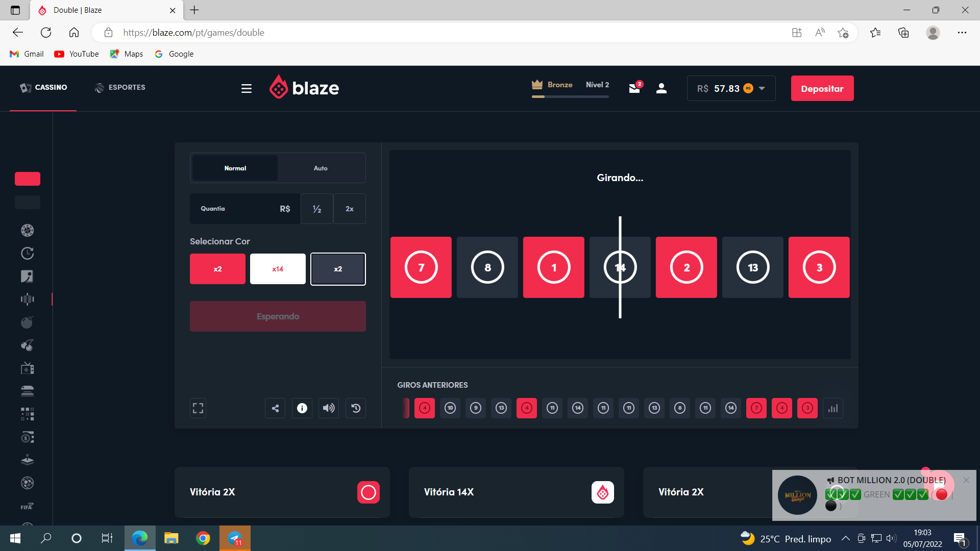Open the recent history clock sidebar icon
This screenshot has height=551, width=980.
coord(28,253)
